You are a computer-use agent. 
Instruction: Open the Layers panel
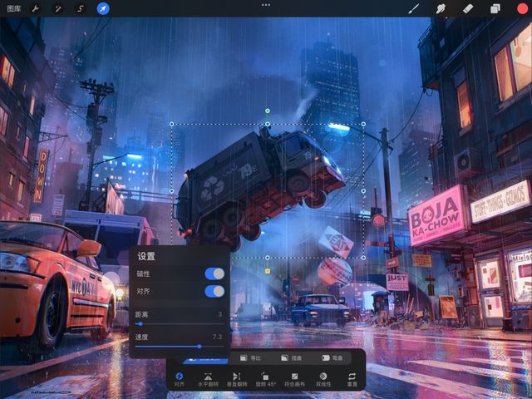[495, 8]
